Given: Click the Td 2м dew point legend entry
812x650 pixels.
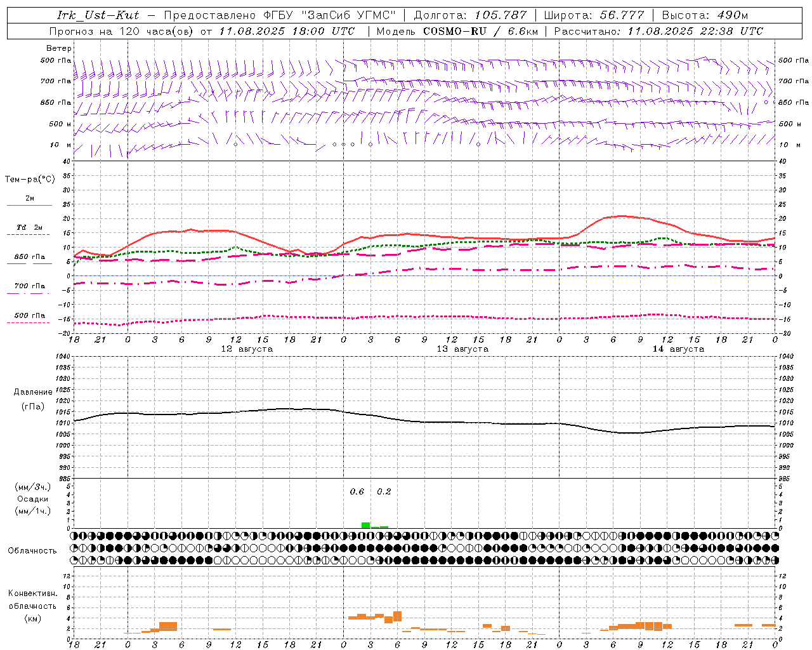Looking at the screenshot, I should 30,227.
